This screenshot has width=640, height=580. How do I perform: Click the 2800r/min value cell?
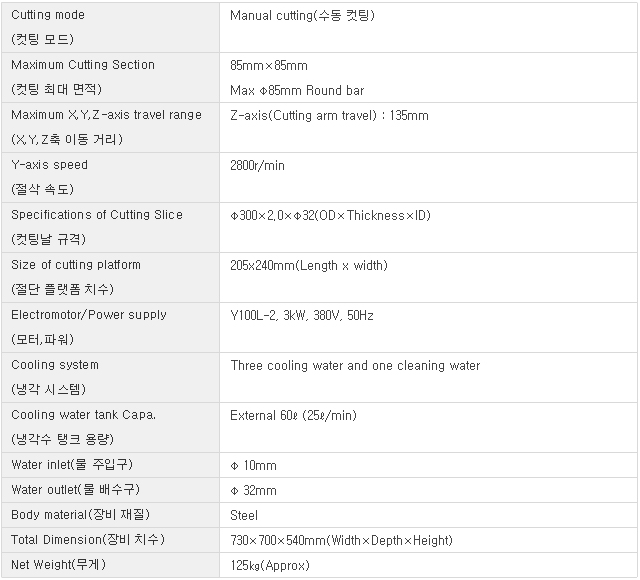click(x=428, y=178)
